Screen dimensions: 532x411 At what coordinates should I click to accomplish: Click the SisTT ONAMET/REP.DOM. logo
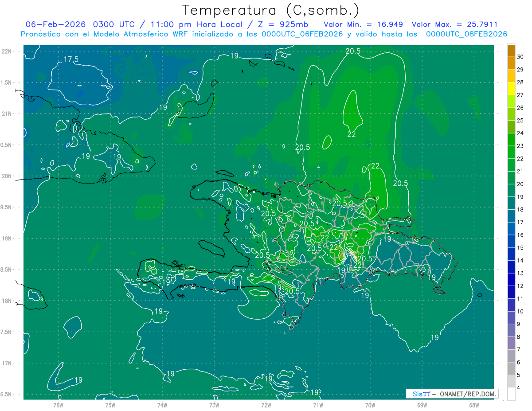pyautogui.click(x=452, y=394)
